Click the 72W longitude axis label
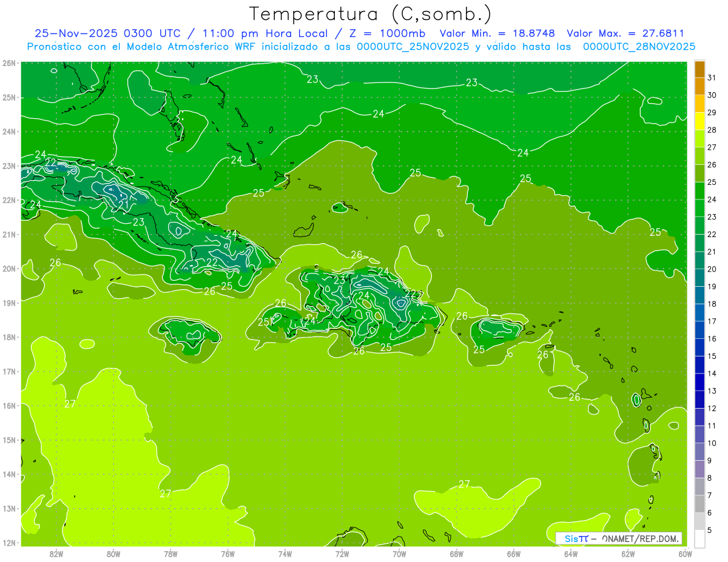The width and height of the screenshot is (728, 562). (342, 554)
